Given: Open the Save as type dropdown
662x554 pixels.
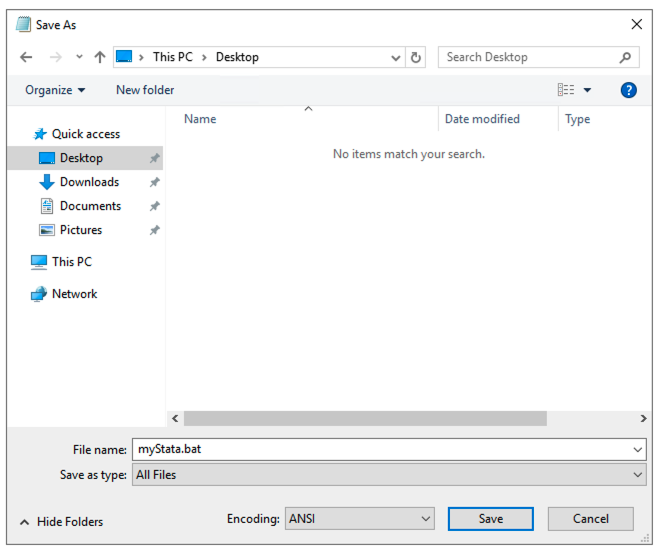Looking at the screenshot, I should click(x=638, y=475).
